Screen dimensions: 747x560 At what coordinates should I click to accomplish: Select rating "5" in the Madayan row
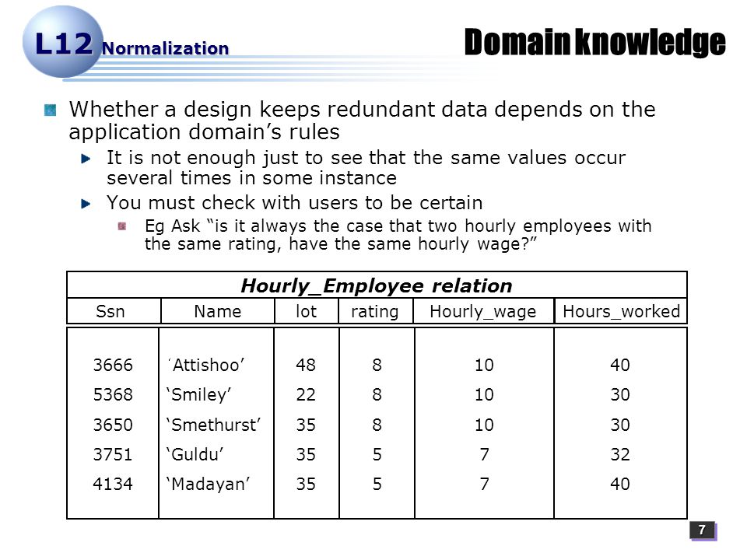377,484
